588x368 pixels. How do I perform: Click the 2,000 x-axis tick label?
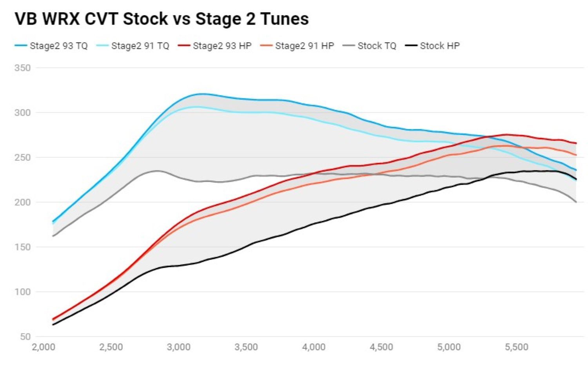point(43,347)
